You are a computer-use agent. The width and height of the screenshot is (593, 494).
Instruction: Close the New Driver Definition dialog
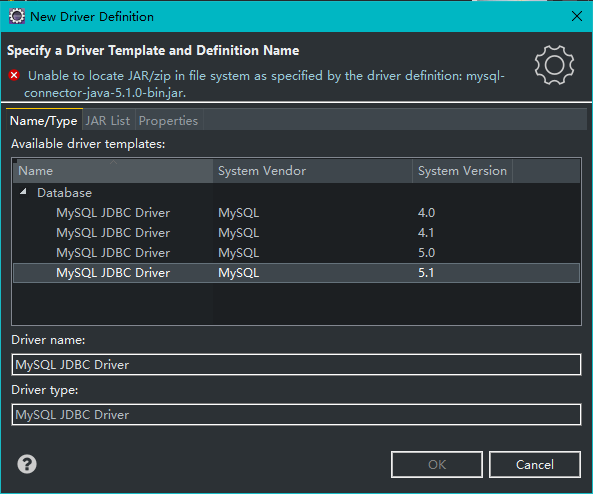click(x=577, y=16)
